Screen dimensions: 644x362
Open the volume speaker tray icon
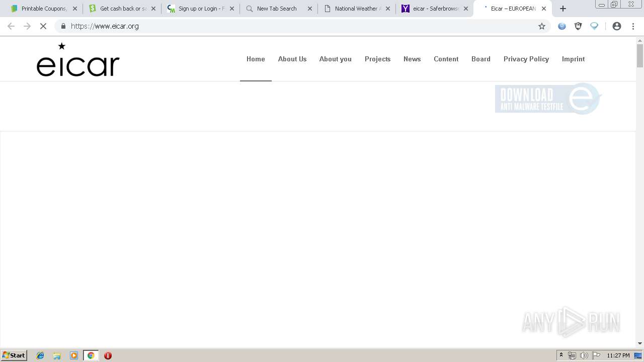click(584, 355)
